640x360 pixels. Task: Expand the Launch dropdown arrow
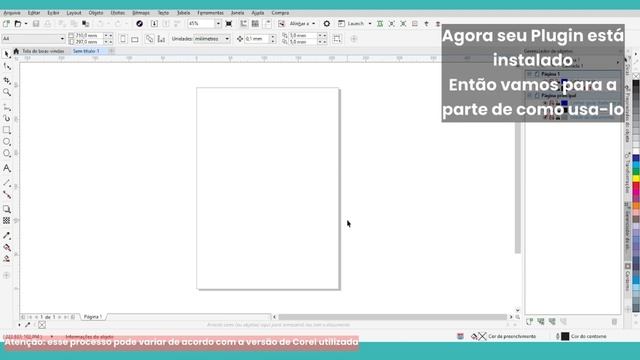point(370,24)
